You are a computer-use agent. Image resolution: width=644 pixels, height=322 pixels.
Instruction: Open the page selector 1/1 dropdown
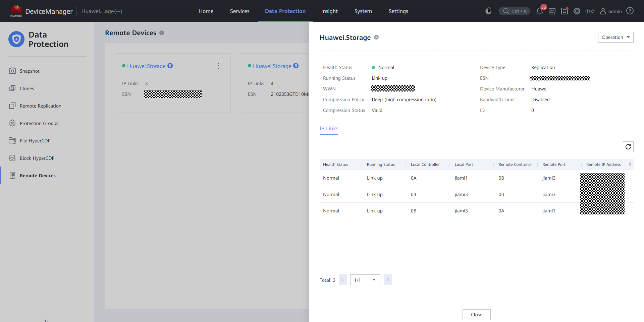(365, 280)
